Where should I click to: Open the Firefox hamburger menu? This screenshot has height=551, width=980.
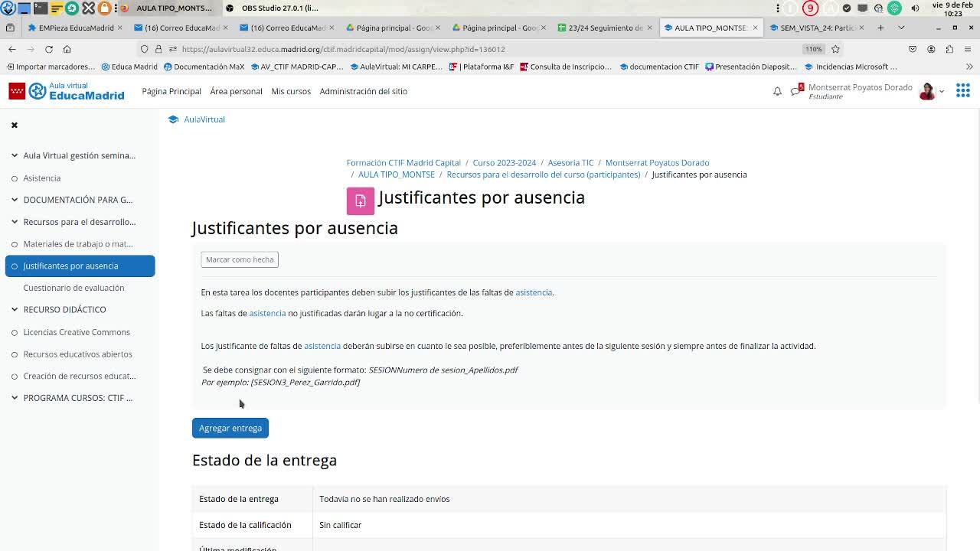click(968, 49)
